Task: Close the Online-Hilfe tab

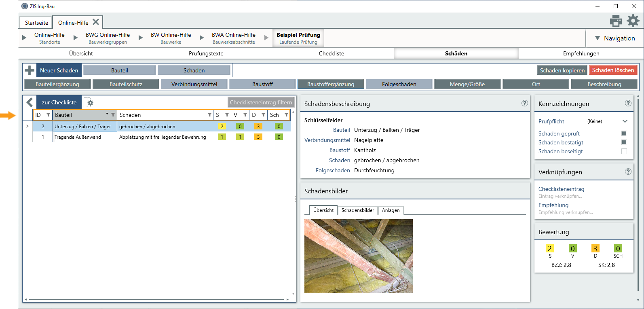Action: click(96, 22)
